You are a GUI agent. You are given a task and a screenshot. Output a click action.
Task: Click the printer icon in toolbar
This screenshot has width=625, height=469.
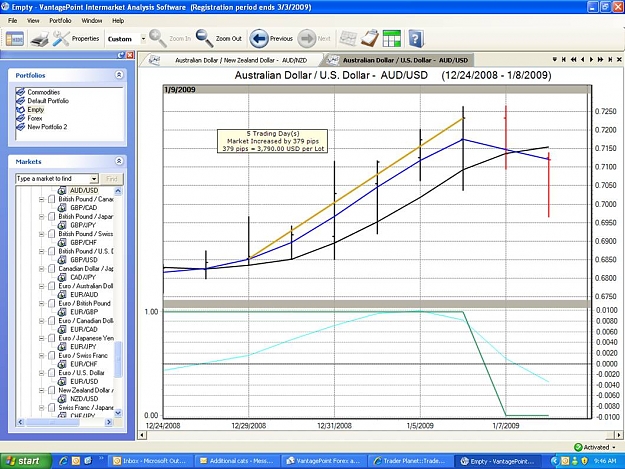click(39, 39)
